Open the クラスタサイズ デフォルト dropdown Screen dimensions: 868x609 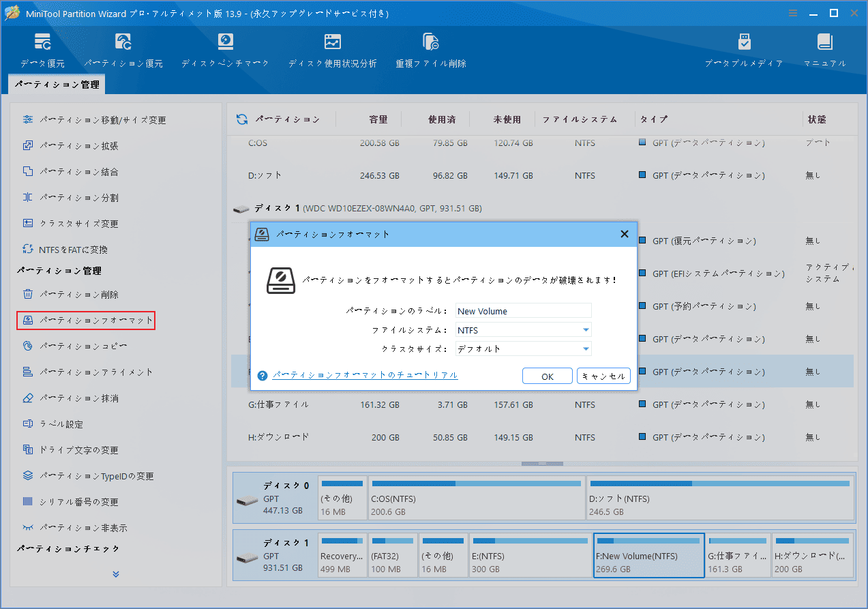click(523, 348)
